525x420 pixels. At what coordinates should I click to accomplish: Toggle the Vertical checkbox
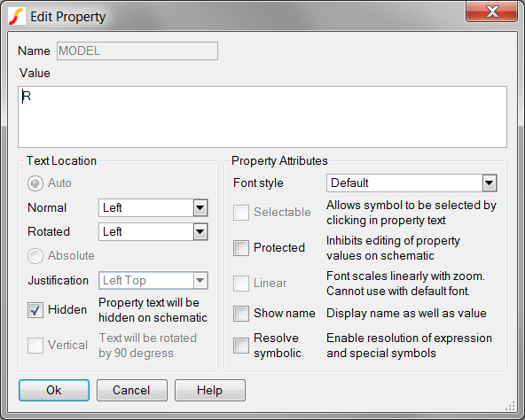[35, 346]
